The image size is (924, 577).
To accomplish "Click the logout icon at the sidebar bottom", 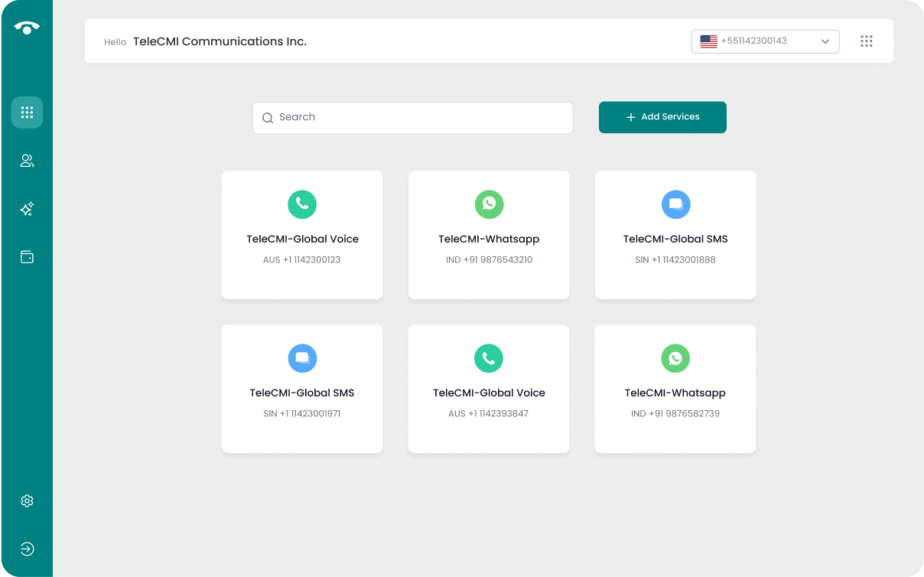I will [27, 549].
